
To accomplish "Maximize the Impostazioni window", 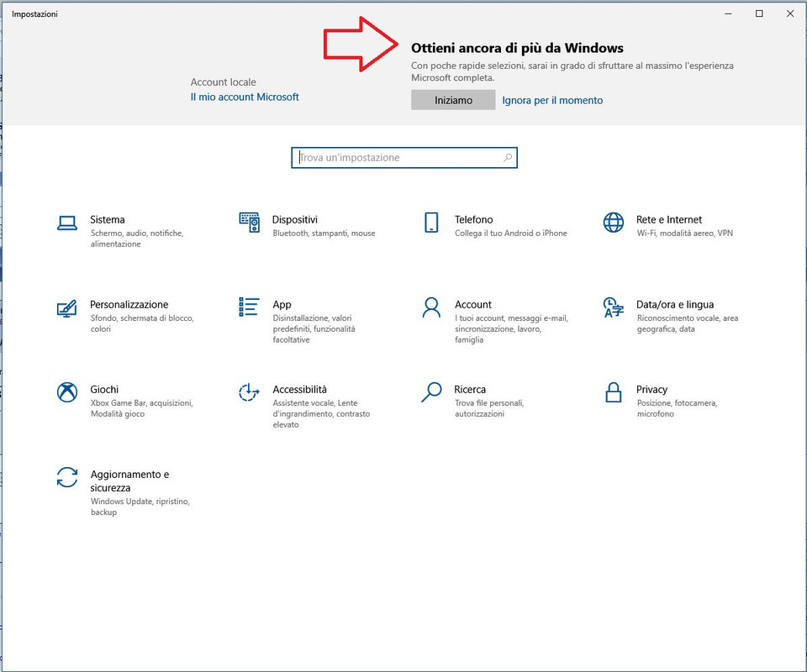I will (x=759, y=14).
